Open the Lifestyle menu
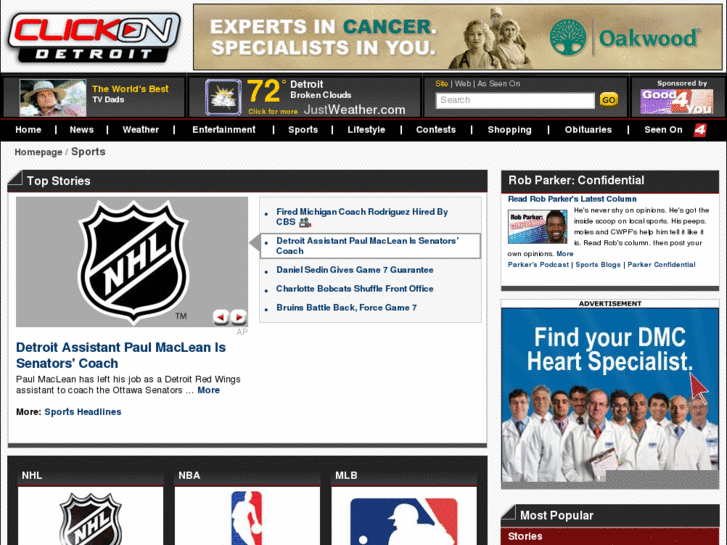 click(366, 130)
